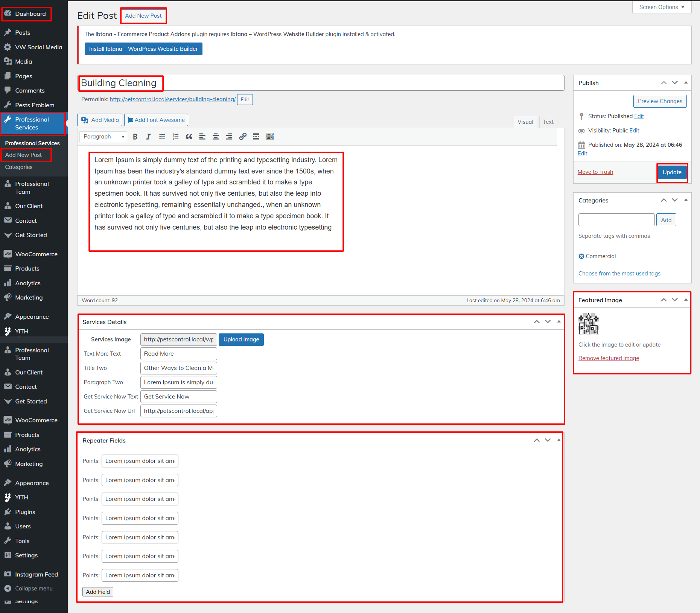Toggle the Publish panel collapse arrow
Image resolution: width=700 pixels, height=613 pixels.
tap(686, 83)
